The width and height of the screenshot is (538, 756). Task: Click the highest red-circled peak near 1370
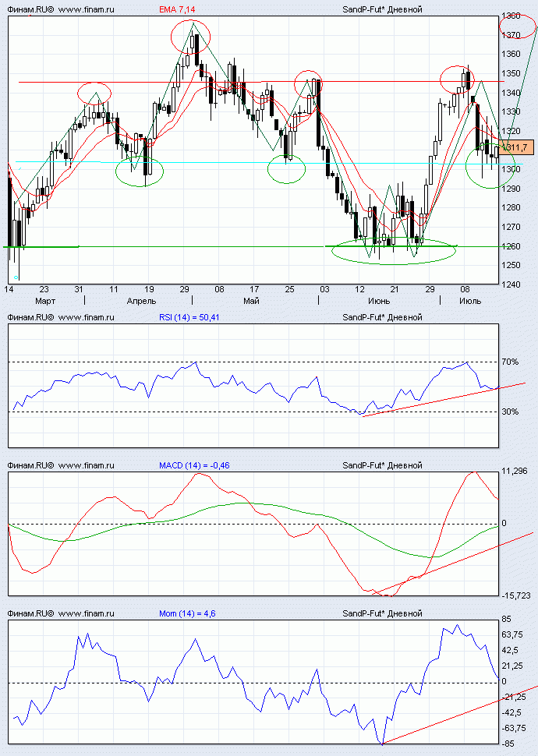190,37
